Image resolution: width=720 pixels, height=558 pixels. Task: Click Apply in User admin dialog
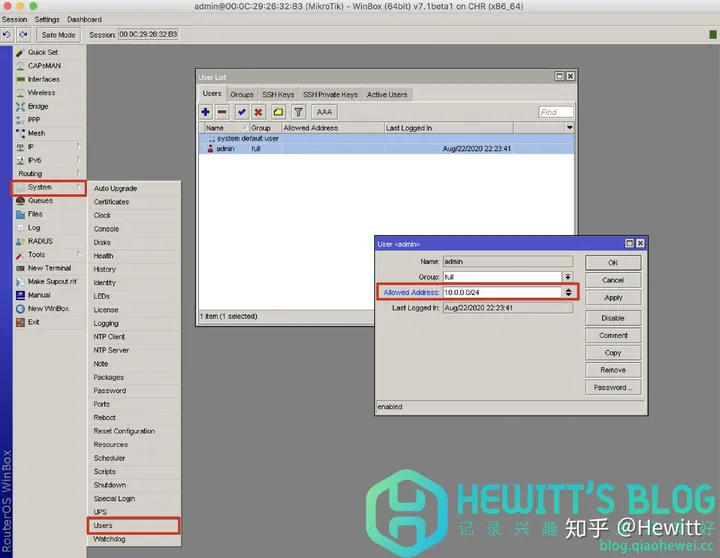(613, 298)
